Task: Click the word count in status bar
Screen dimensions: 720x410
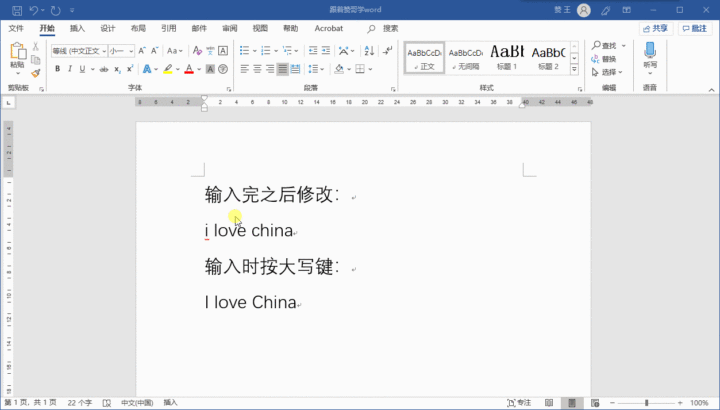Action: click(x=80, y=403)
